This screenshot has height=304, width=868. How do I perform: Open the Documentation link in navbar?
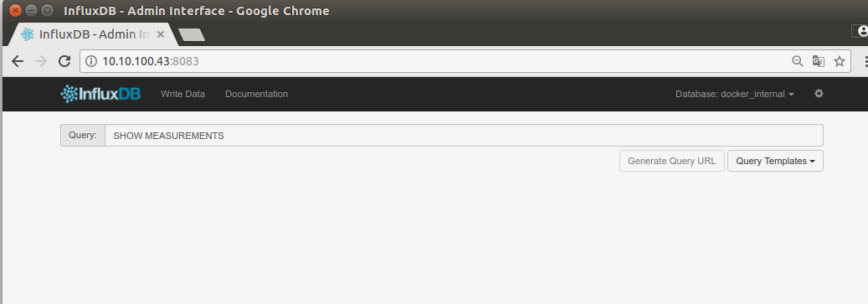(256, 94)
